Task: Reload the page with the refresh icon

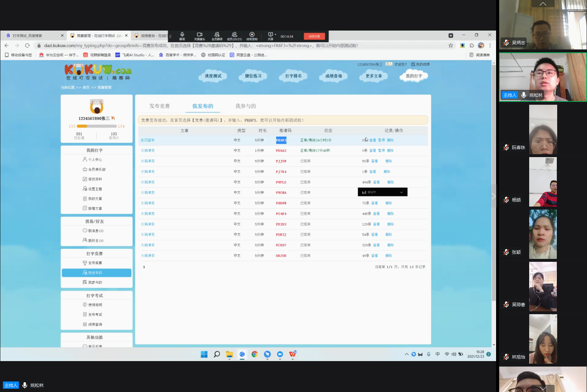Action: [x=27, y=45]
